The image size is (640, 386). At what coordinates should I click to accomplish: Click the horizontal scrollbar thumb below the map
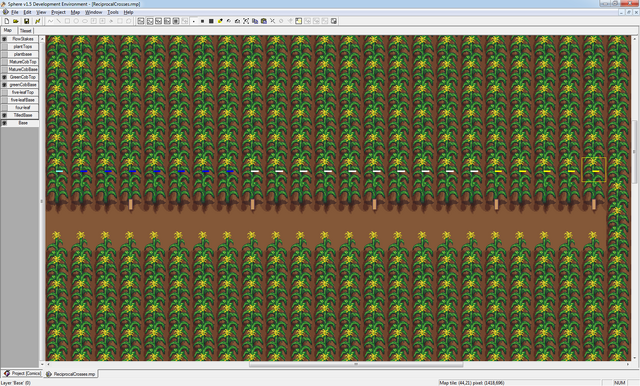(356, 364)
